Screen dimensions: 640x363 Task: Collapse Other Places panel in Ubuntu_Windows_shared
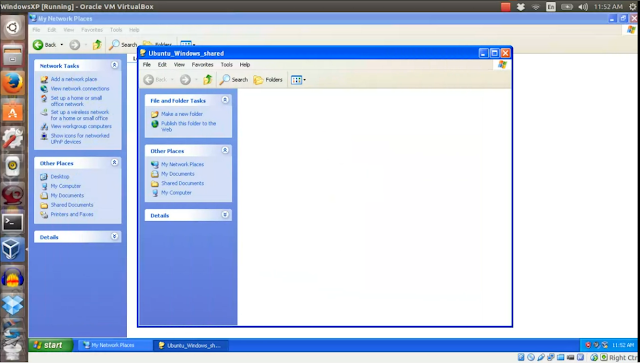(x=225, y=150)
